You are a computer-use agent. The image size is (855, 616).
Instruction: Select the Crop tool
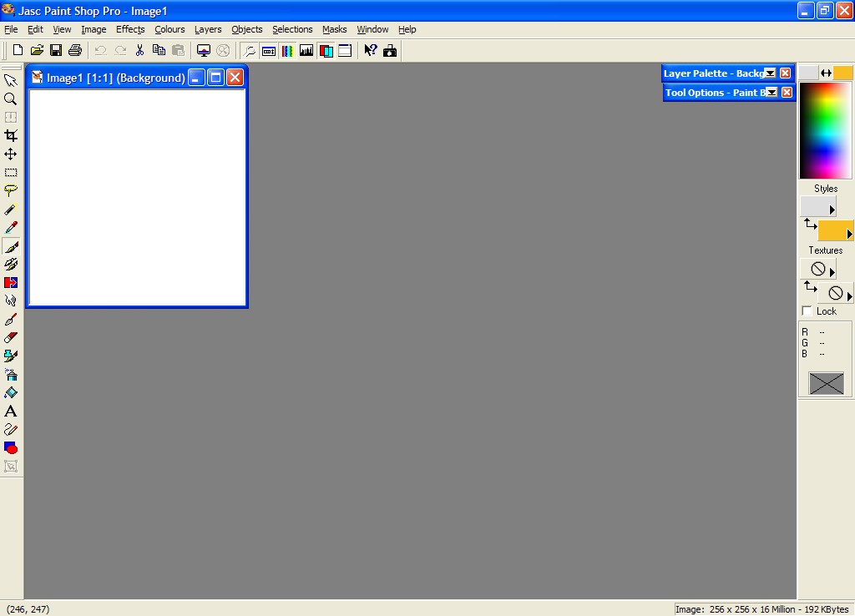(10, 136)
